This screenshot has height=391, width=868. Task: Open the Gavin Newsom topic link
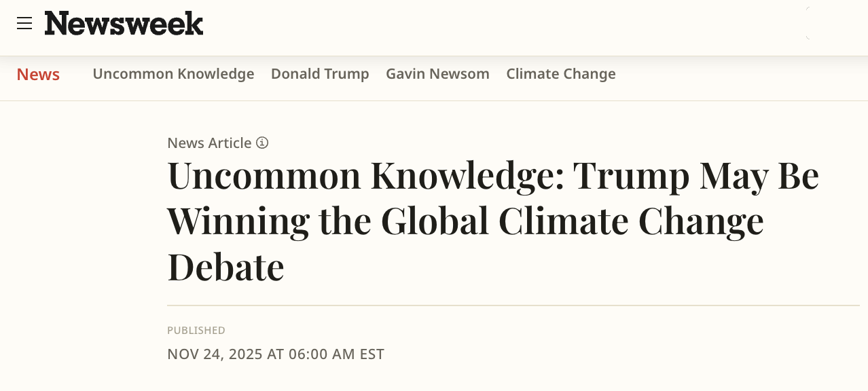click(437, 73)
